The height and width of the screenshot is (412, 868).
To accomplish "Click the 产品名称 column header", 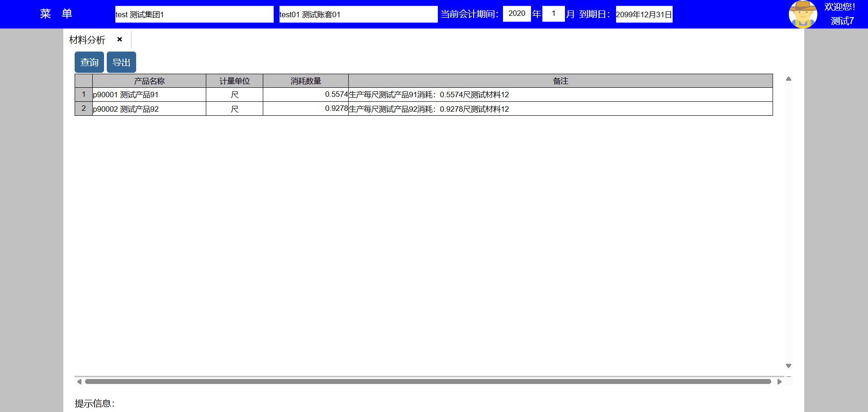I will click(x=149, y=81).
